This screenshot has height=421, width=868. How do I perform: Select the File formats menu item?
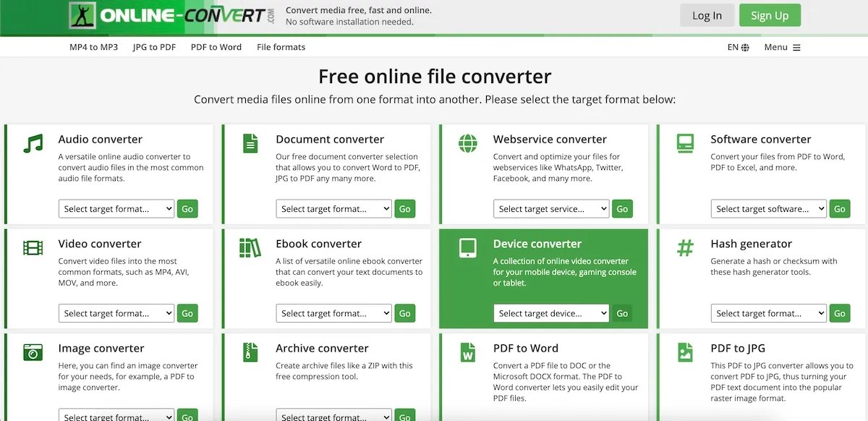[x=281, y=46]
